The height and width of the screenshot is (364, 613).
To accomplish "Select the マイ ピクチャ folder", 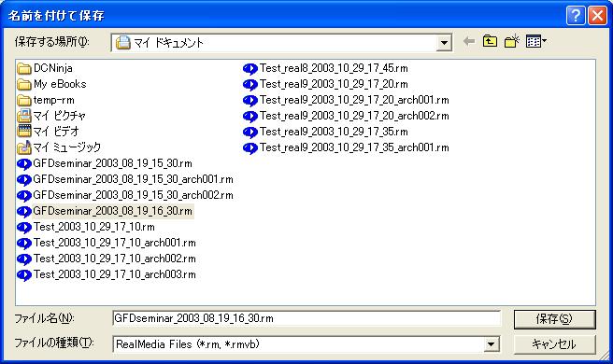I will [51, 116].
